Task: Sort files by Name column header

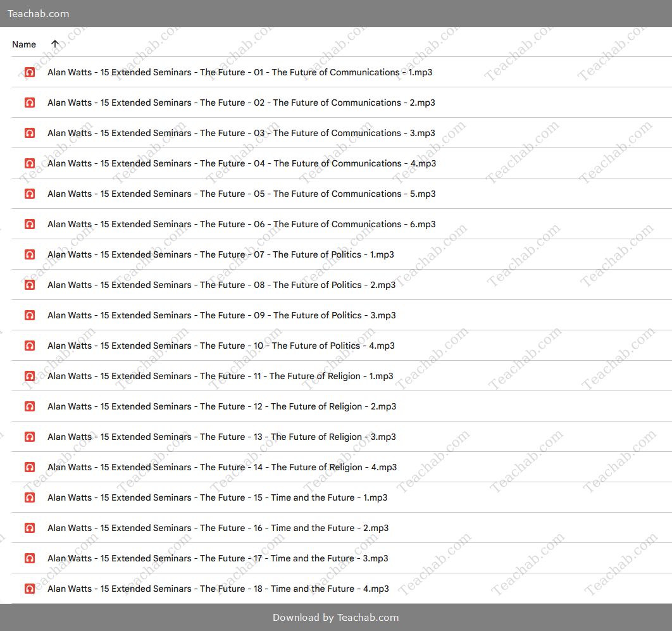Action: (x=24, y=44)
